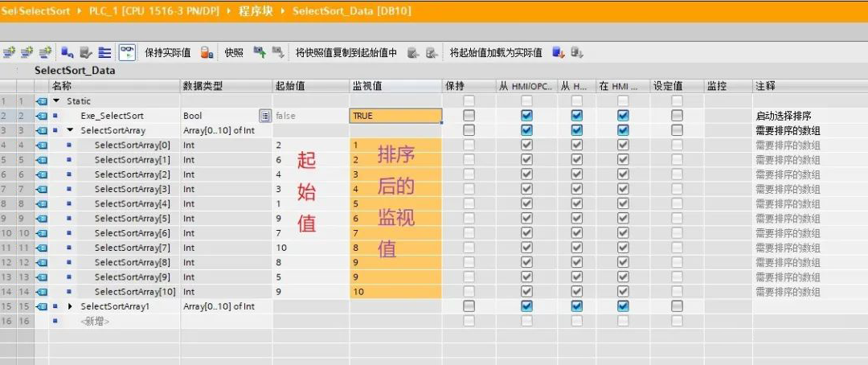Select the SelectSortArray[7] name cell
The image size is (868, 365).
point(133,248)
